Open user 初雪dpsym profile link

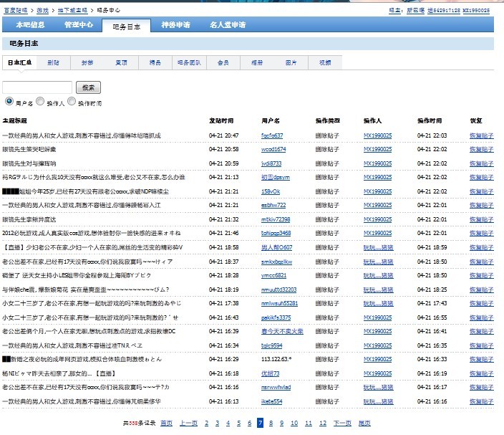[x=276, y=177]
